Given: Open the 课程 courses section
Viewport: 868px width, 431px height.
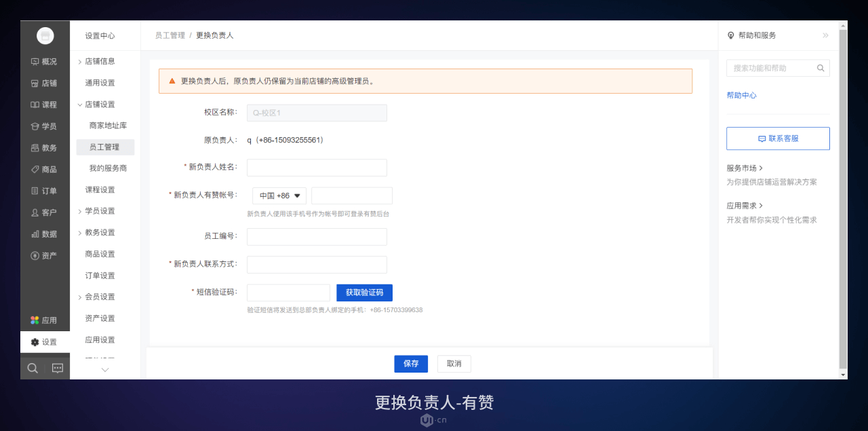Looking at the screenshot, I should (45, 105).
